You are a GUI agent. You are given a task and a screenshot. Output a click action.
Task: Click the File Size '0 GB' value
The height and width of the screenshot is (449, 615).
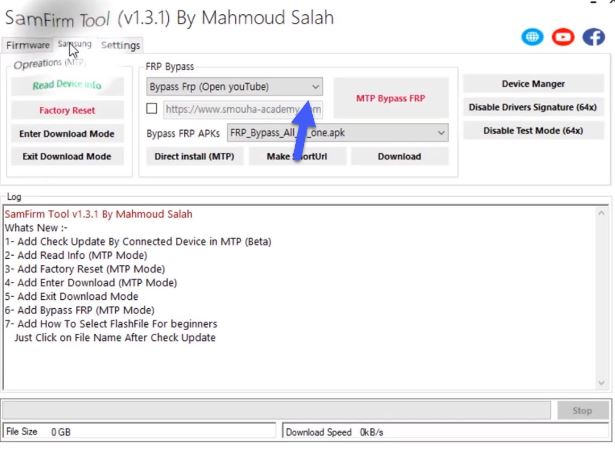point(61,432)
